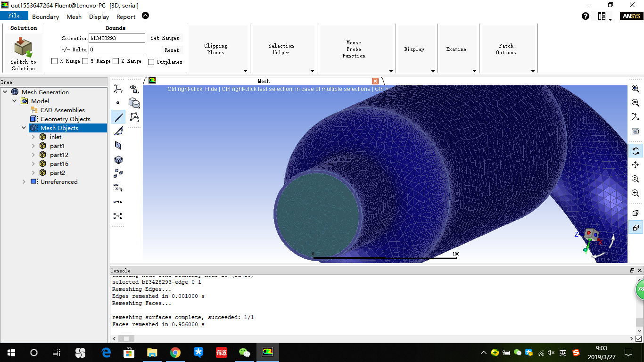This screenshot has width=644, height=362.
Task: Expand the inlet mesh object node
Action: (33, 137)
